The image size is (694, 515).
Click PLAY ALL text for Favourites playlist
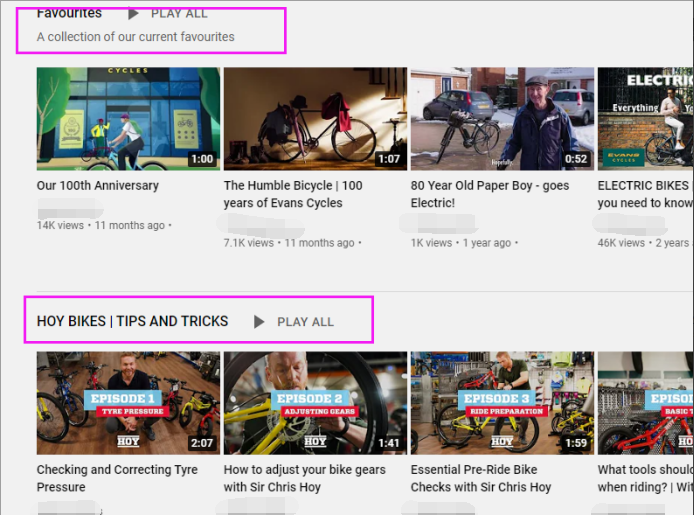(179, 14)
